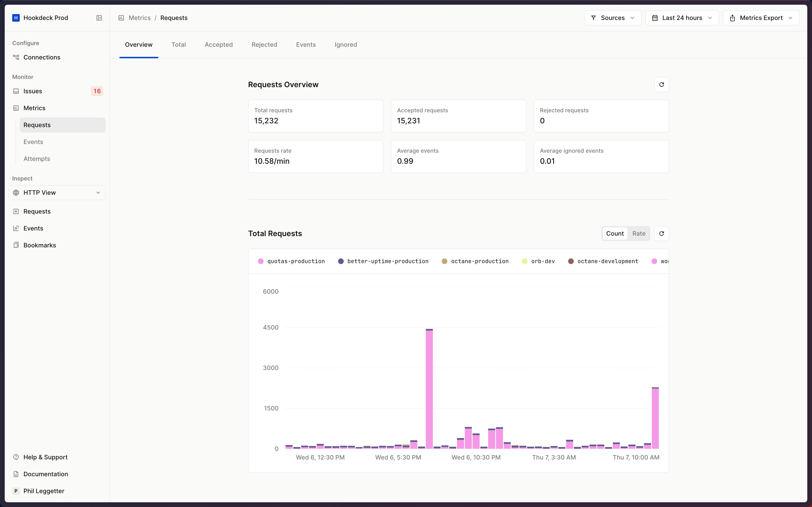Switch chart to Rate view
This screenshot has width=812, height=507.
click(639, 233)
